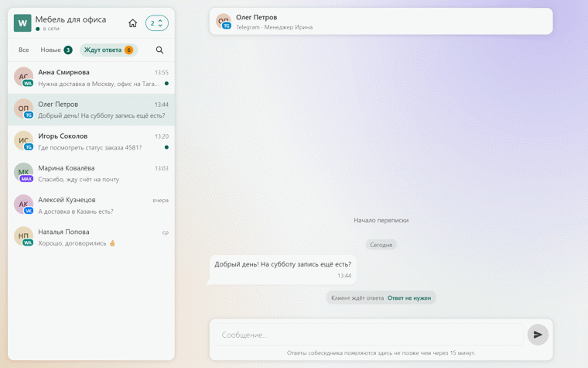Click the 'Мебель для офиса' workspace title
This screenshot has width=588, height=368.
coord(70,19)
